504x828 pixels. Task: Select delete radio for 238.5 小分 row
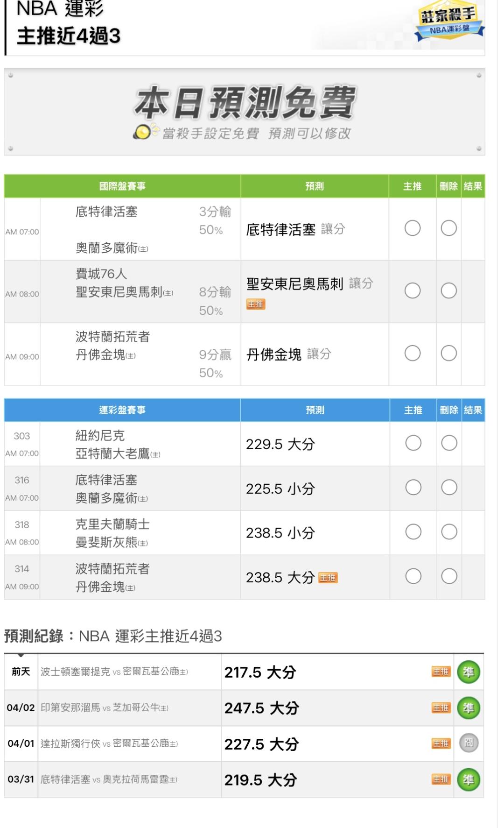tap(449, 532)
